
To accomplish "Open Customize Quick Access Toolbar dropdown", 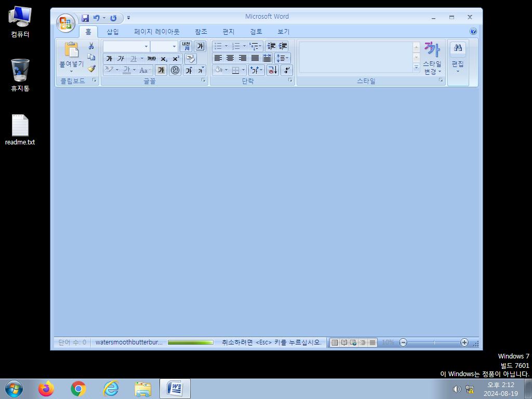I will (x=129, y=18).
